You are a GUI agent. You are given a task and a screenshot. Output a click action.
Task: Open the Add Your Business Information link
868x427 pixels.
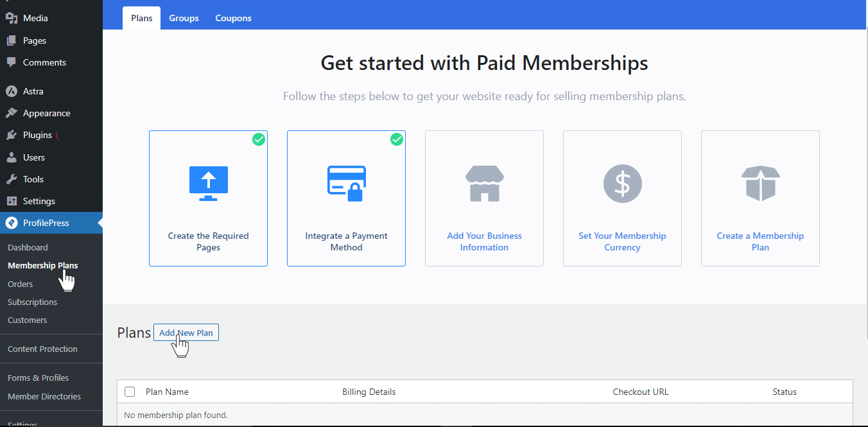[x=485, y=241]
